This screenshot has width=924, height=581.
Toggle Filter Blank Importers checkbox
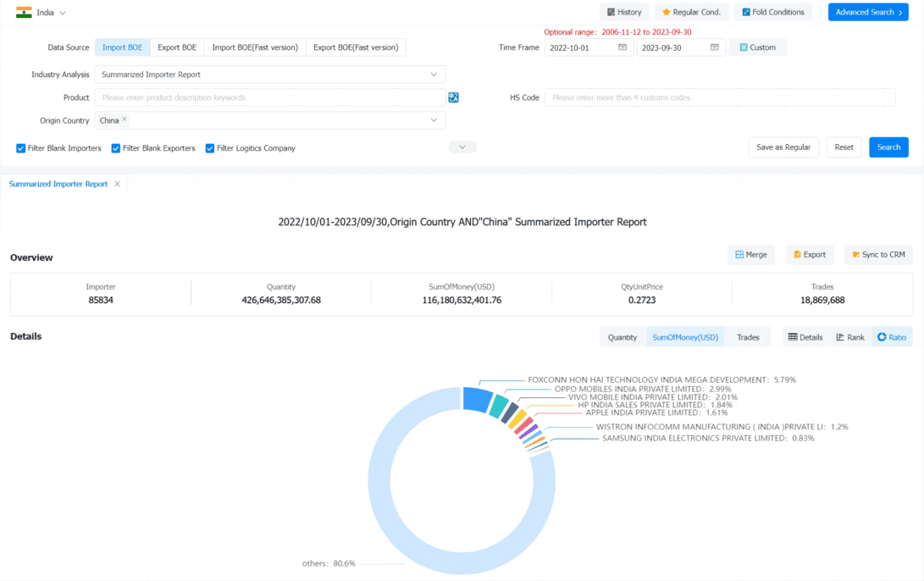pos(20,148)
